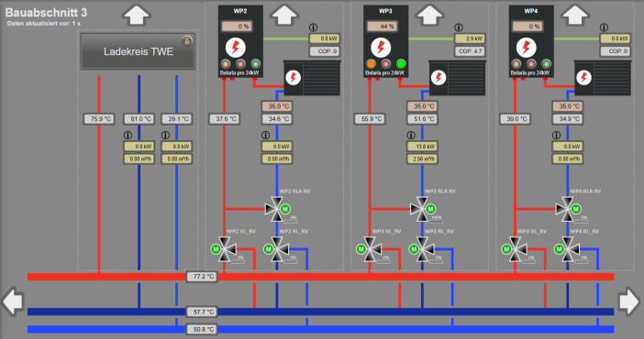Click WP3 bright green status indicator
This screenshot has height=339, width=644.
click(401, 64)
